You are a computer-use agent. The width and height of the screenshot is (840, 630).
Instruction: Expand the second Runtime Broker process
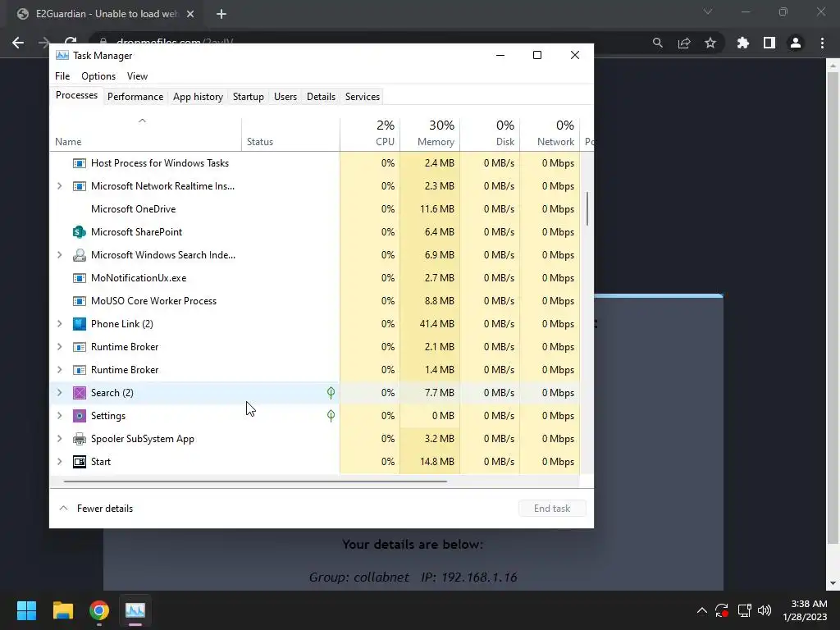pos(59,370)
